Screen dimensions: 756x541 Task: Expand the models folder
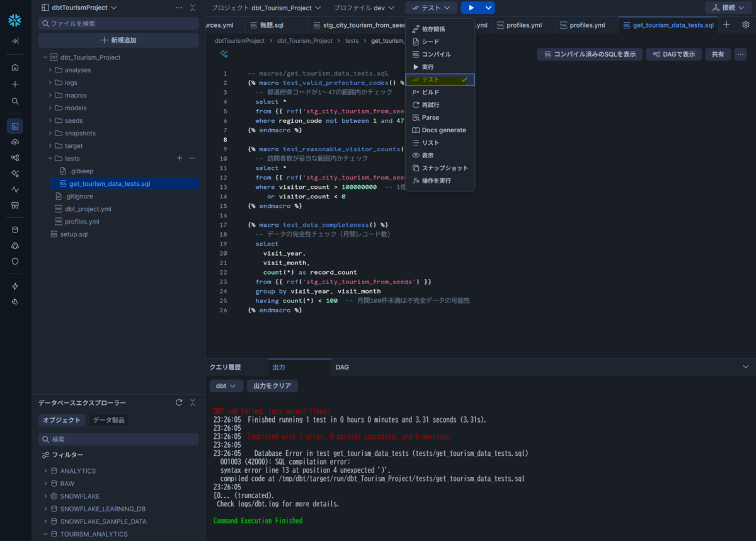coord(50,108)
